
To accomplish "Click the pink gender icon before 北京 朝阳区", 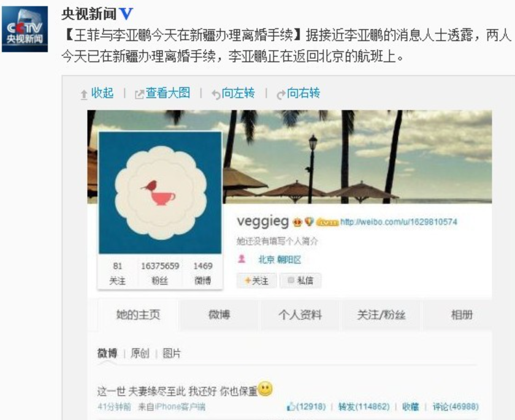I will (x=242, y=259).
